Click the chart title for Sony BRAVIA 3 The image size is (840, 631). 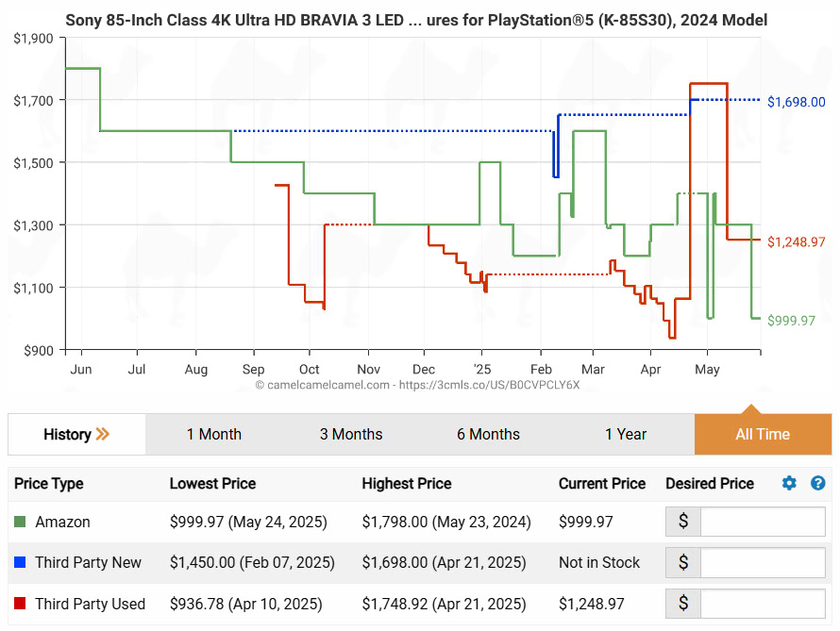point(415,20)
